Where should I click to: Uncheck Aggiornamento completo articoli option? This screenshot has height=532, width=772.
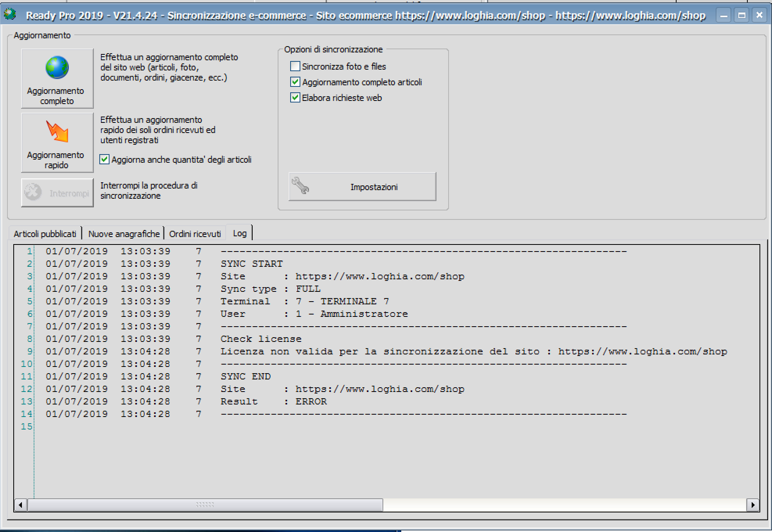coord(295,82)
